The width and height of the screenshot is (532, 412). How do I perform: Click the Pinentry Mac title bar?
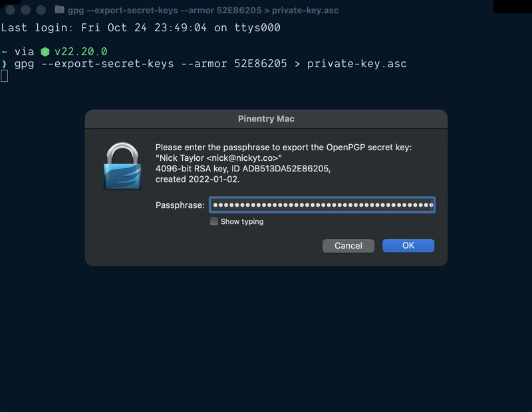pos(266,118)
